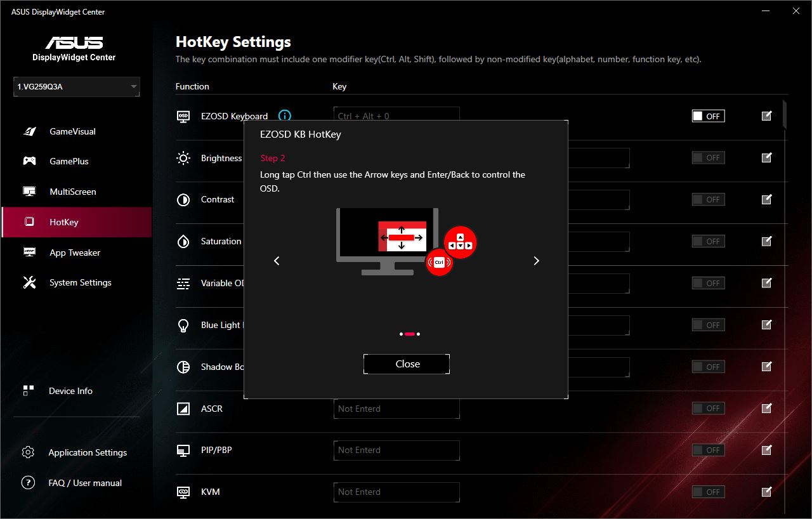
Task: Edit the KVM hotkey via pencil icon
Action: coord(766,492)
